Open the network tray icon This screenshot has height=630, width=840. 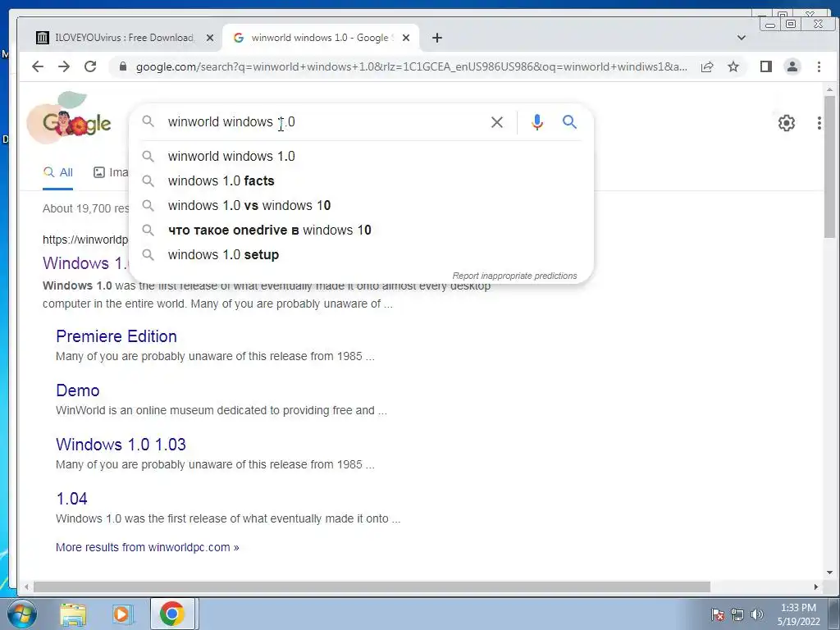(737, 614)
